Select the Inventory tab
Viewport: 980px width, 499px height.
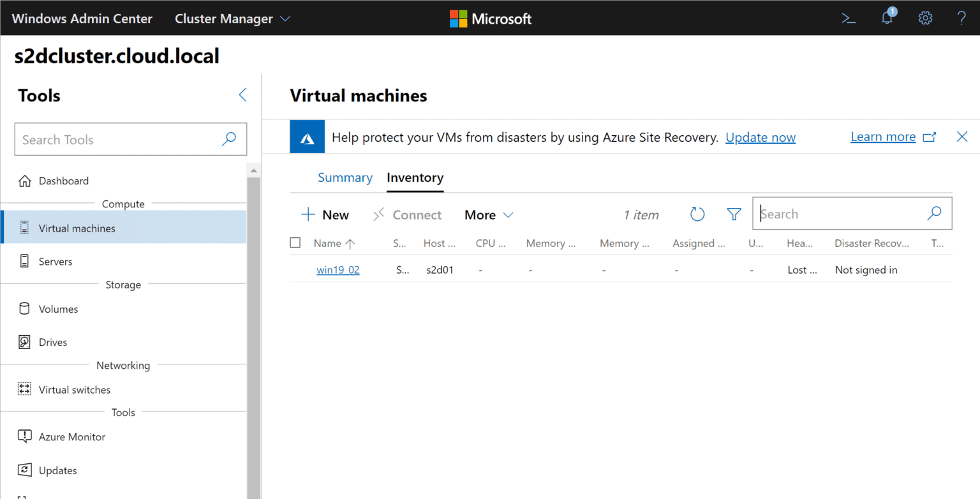click(x=415, y=177)
